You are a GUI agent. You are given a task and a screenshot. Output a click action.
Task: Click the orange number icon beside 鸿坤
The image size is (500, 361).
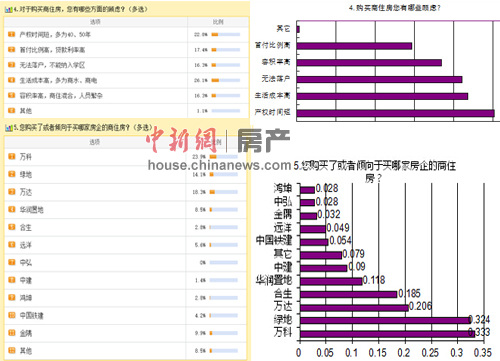[12, 297]
